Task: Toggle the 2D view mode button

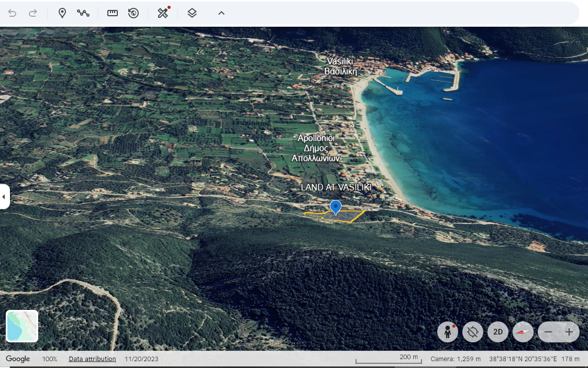Action: [497, 332]
